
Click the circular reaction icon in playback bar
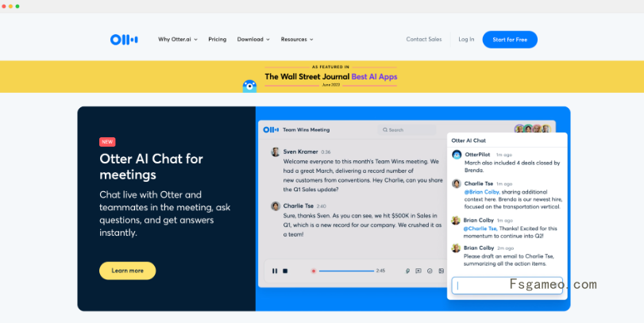(430, 271)
